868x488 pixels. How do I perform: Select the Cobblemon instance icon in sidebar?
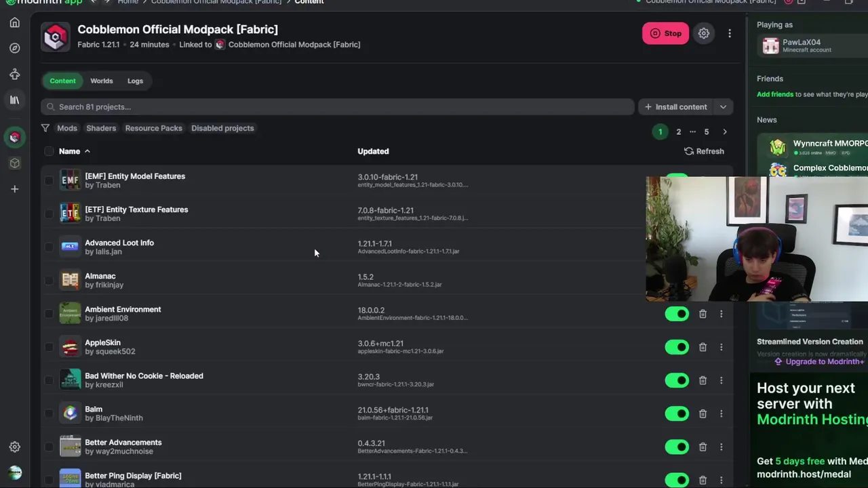click(x=14, y=138)
